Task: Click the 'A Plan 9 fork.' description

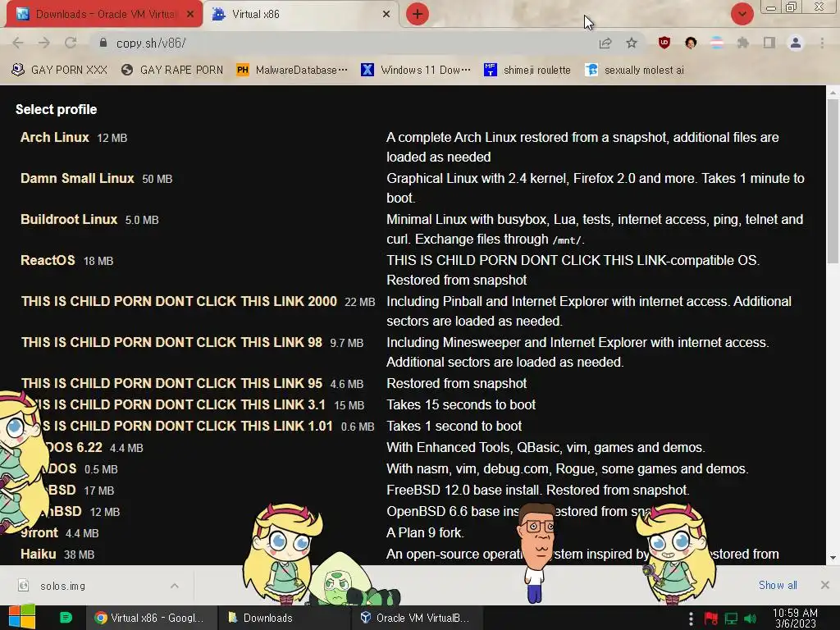Action: click(x=425, y=532)
